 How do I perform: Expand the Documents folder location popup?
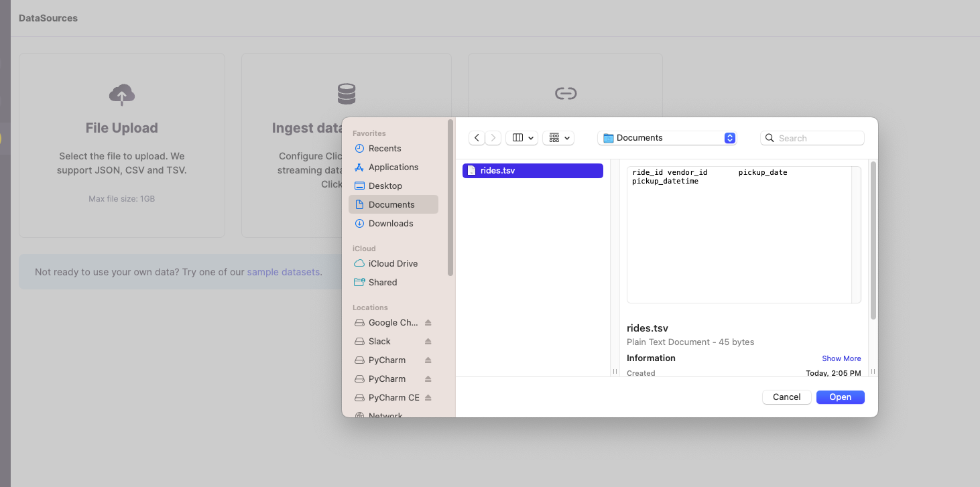coord(730,138)
